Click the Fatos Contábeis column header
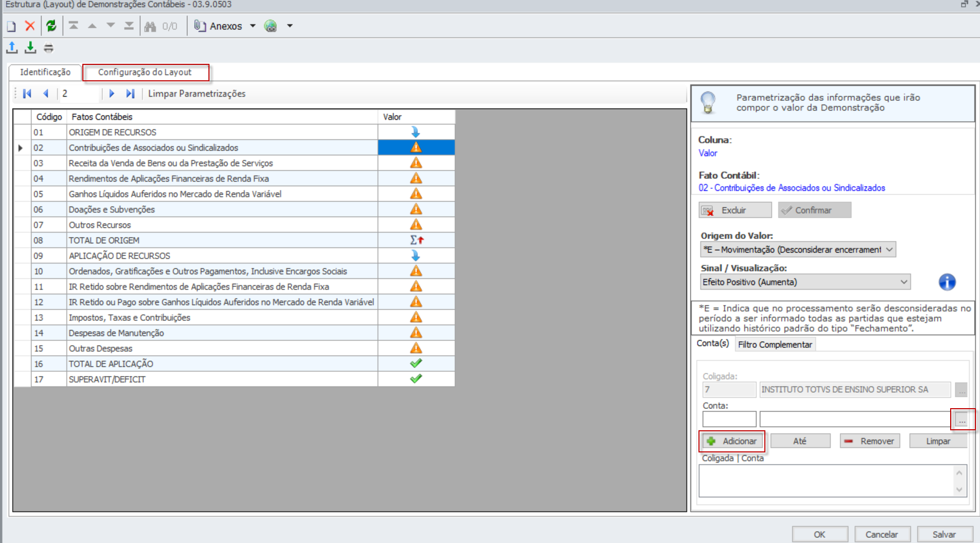This screenshot has width=980, height=543. coord(222,117)
